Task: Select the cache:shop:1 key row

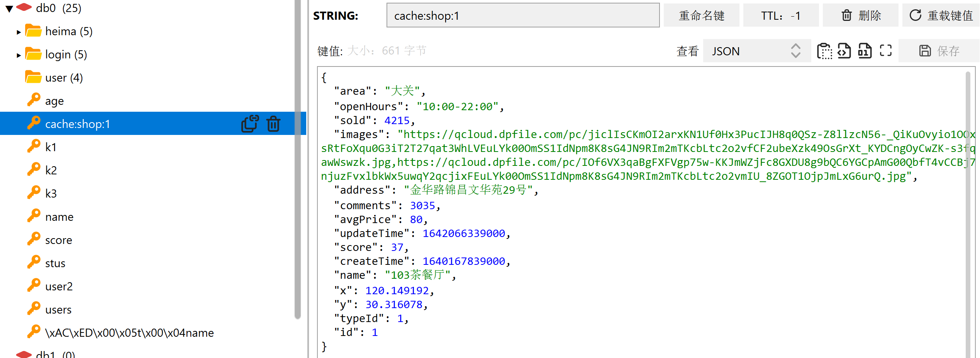Action: 153,123
